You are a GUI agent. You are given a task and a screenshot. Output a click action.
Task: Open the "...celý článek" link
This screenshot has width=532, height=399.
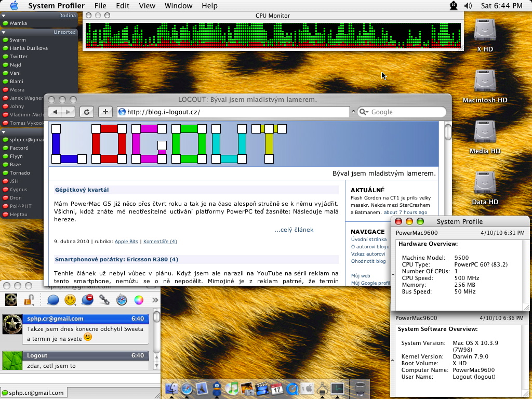tap(294, 230)
